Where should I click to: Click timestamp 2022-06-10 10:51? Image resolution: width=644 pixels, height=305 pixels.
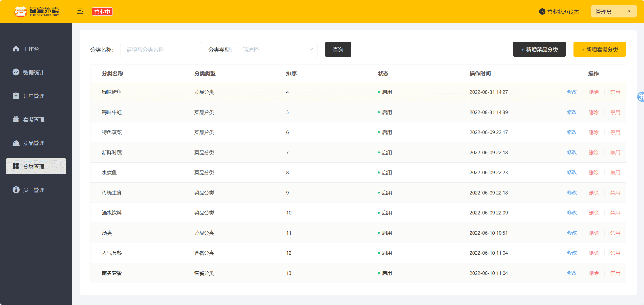tap(489, 233)
